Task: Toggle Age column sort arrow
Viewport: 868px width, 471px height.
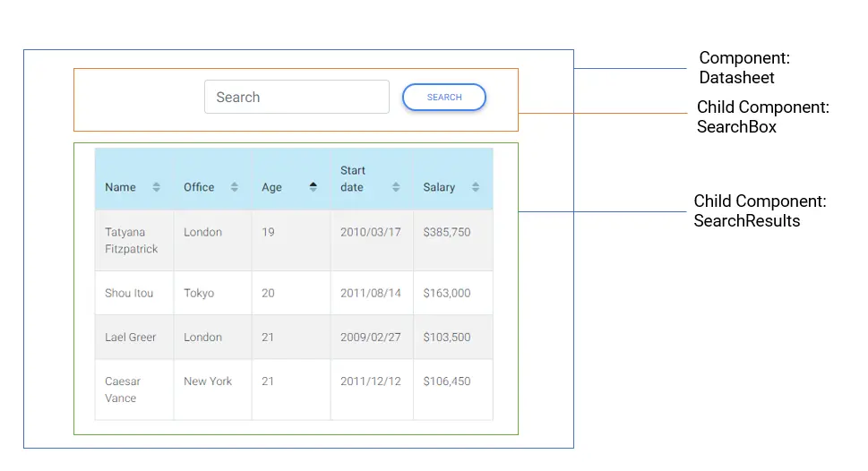Action: 313,187
